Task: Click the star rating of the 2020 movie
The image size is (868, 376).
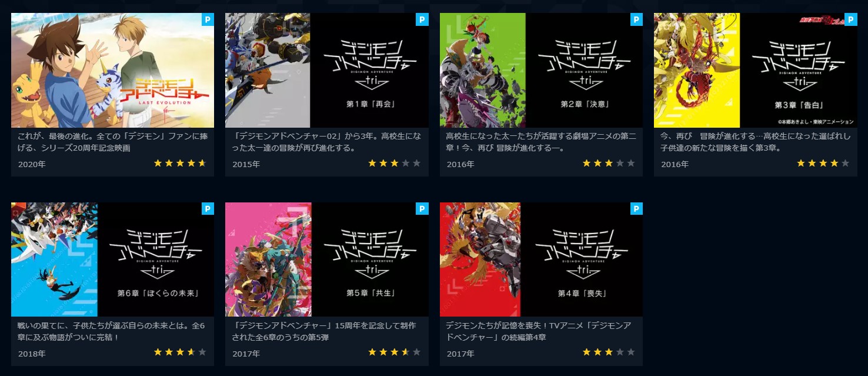Action: pos(180,163)
